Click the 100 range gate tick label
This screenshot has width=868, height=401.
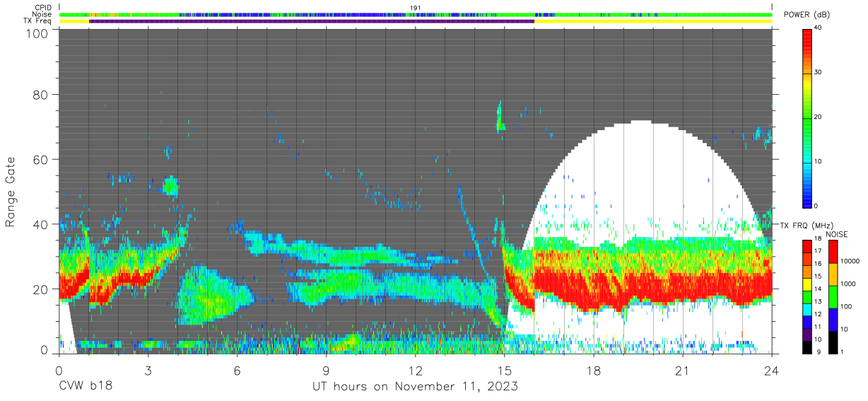point(35,33)
